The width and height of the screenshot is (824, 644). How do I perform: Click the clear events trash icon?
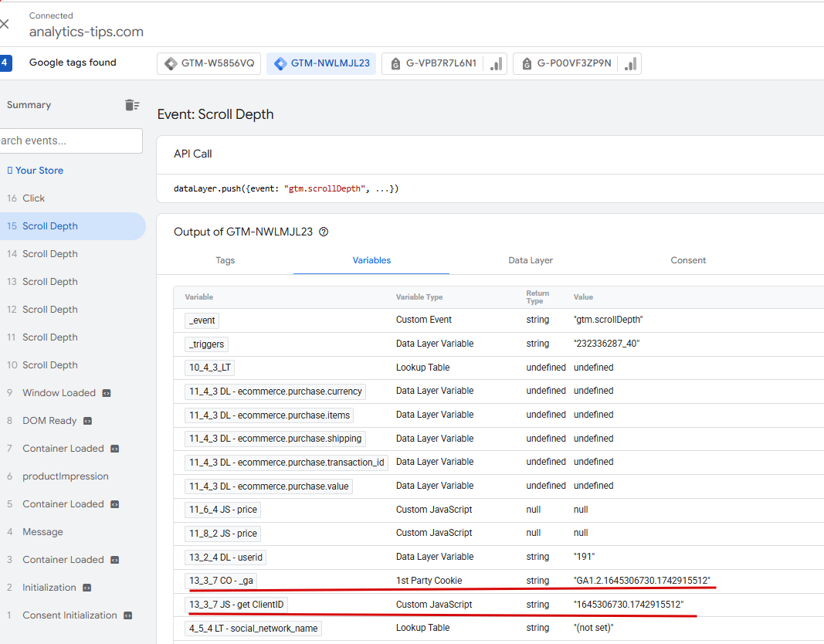click(132, 105)
